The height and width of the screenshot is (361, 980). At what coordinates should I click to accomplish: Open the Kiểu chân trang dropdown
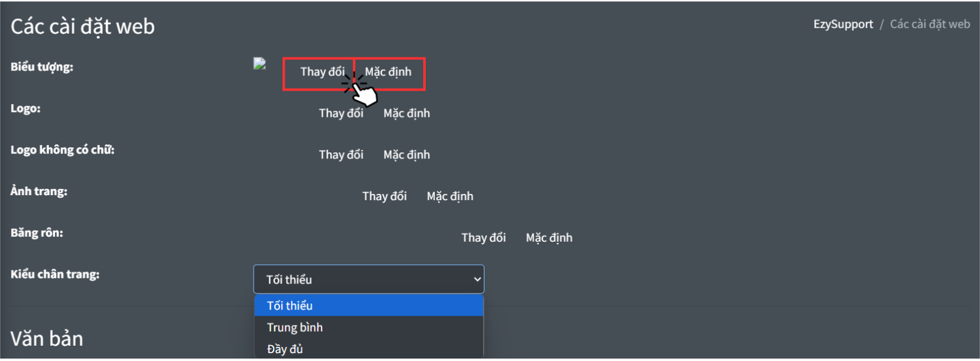pos(367,280)
